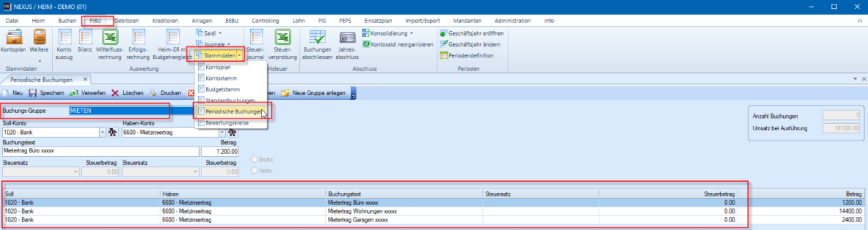Click Geschäftsjahr ändern
Screen dimensions: 868x230
pyautogui.click(x=470, y=44)
